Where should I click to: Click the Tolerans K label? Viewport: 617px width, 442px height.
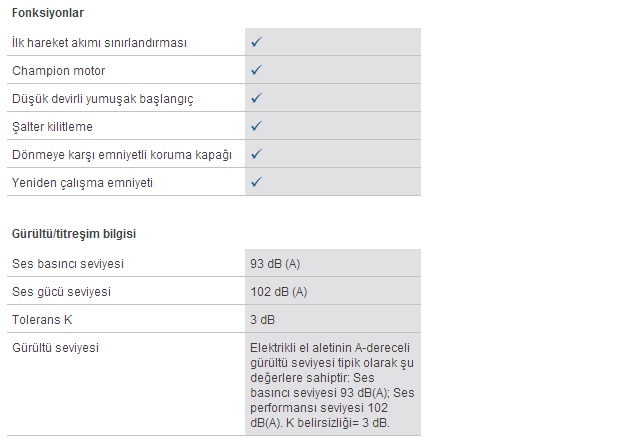click(x=42, y=320)
